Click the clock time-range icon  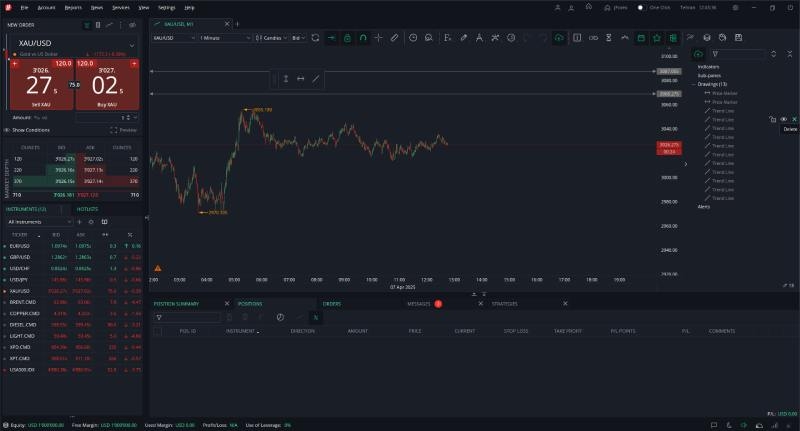tap(413, 38)
